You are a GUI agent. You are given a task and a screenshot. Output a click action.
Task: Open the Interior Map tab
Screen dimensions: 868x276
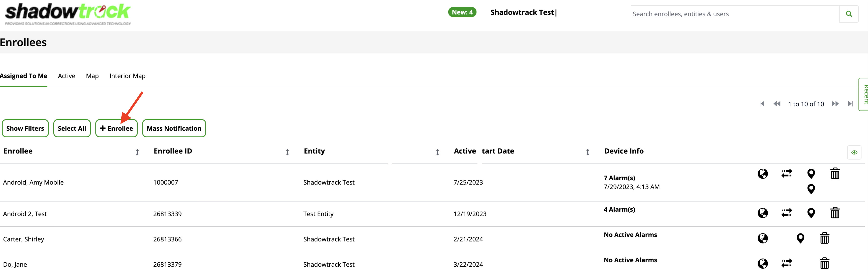click(127, 76)
